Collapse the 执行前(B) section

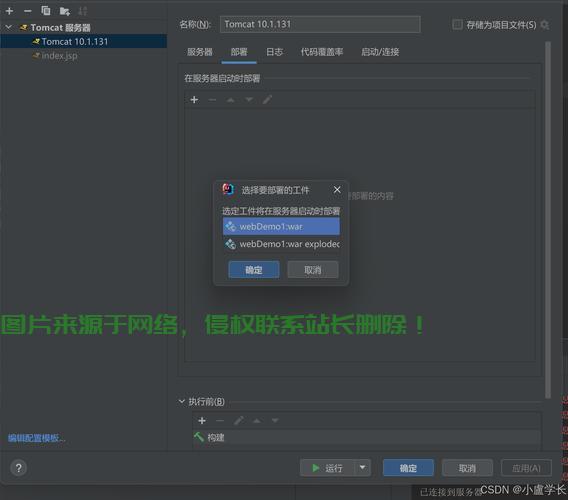pyautogui.click(x=181, y=401)
